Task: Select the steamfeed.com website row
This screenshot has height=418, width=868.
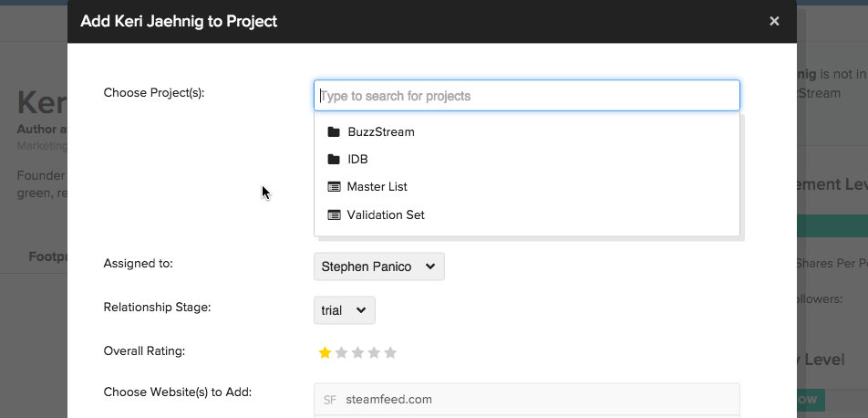Action: tap(526, 399)
